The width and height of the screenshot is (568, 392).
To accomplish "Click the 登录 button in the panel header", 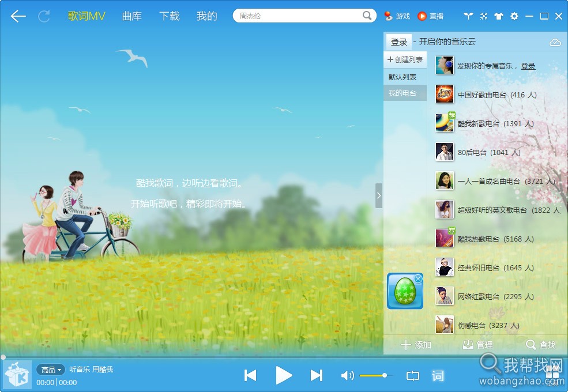I will click(399, 42).
